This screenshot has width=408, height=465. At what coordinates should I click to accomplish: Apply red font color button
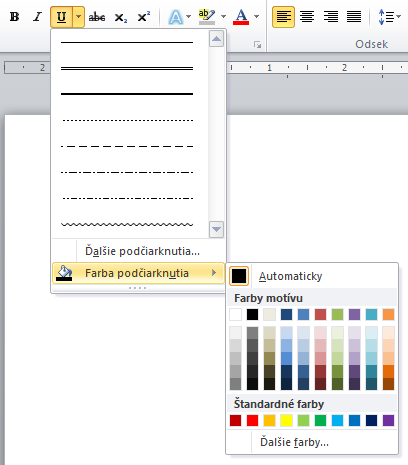(x=241, y=17)
